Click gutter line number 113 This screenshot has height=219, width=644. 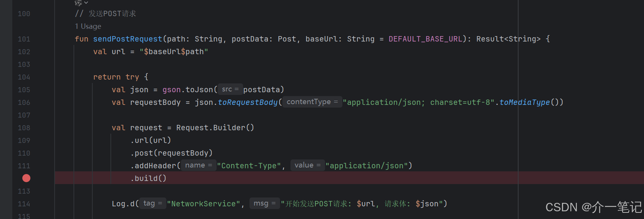pyautogui.click(x=24, y=191)
